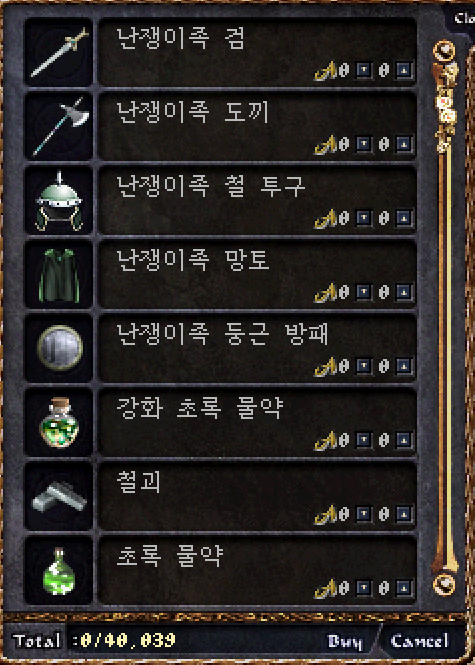Select the corked green potion flask icon

point(59,422)
